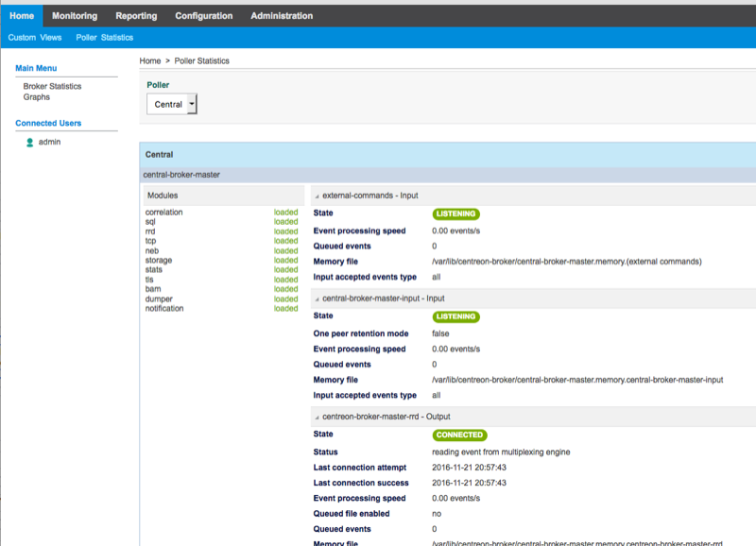Select Poller Statistics in the submenu bar
This screenshot has width=756, height=546.
(105, 38)
